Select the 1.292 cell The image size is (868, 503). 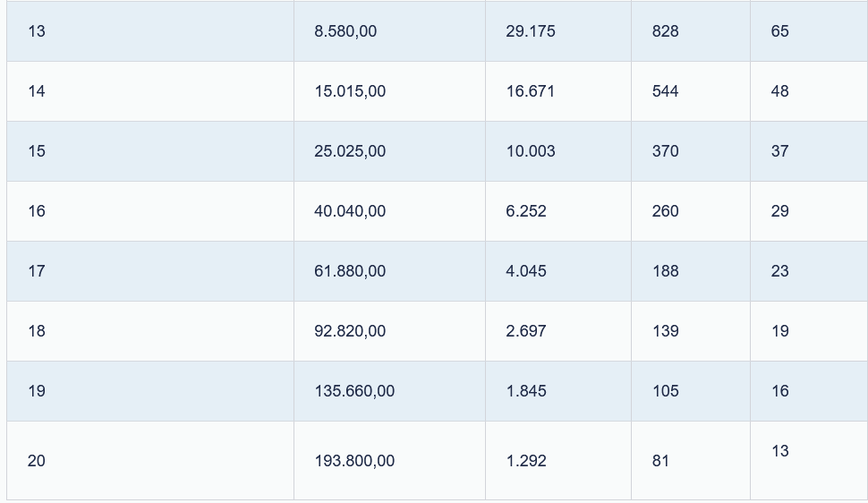coord(526,461)
